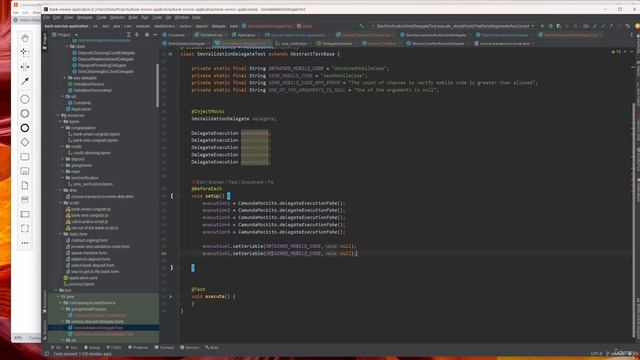Create a subprocess from Camunda palette
This screenshot has height=360, width=640.
pyautogui.click(x=25, y=171)
